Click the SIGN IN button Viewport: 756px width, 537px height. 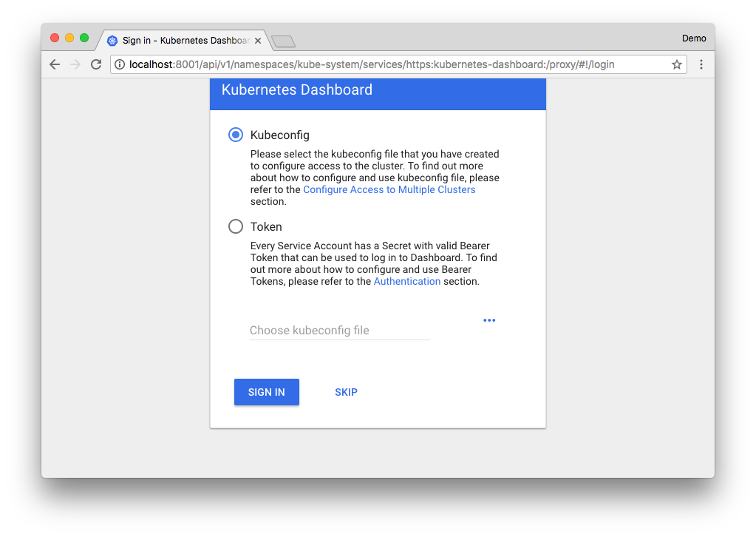point(267,392)
